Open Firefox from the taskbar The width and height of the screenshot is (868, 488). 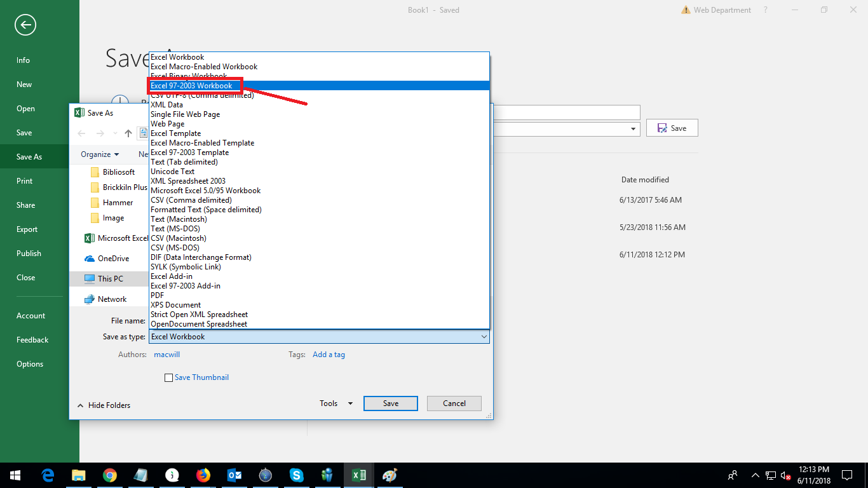coord(203,475)
